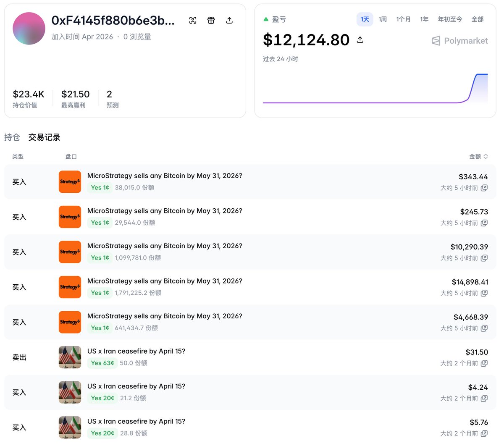Open external link for the $4.24 trade
This screenshot has width=504, height=446.
click(x=484, y=398)
